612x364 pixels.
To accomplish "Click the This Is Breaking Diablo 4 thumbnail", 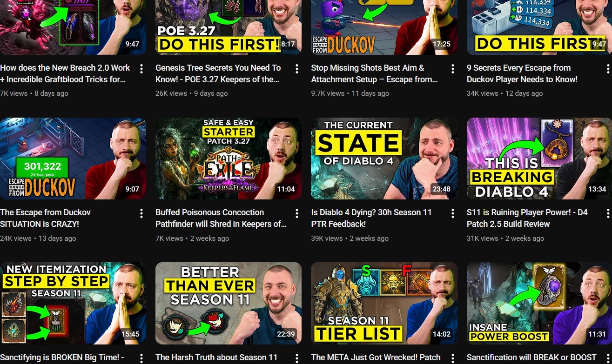I will (x=539, y=159).
